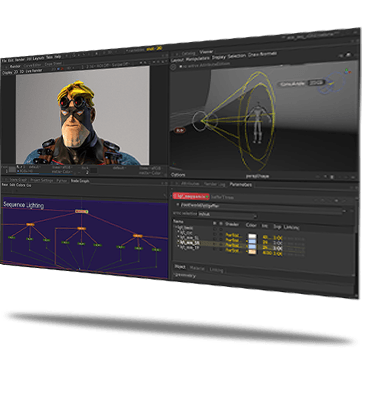This screenshot has width=390, height=400.
Task: Click the camera icon at viewer top right
Action: (x=348, y=55)
